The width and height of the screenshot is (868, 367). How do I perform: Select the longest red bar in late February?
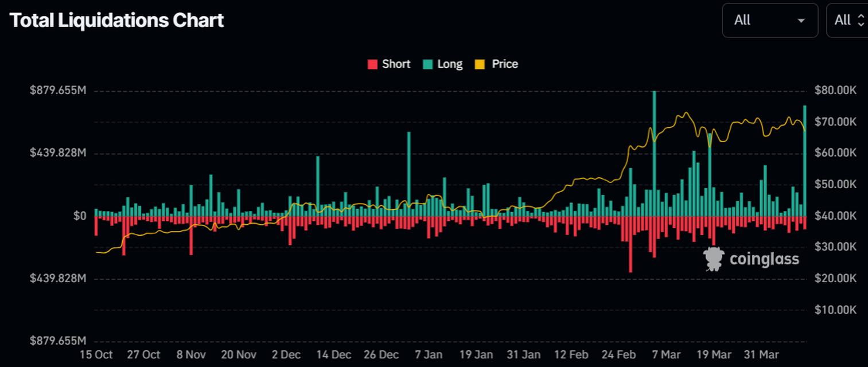[x=630, y=244]
